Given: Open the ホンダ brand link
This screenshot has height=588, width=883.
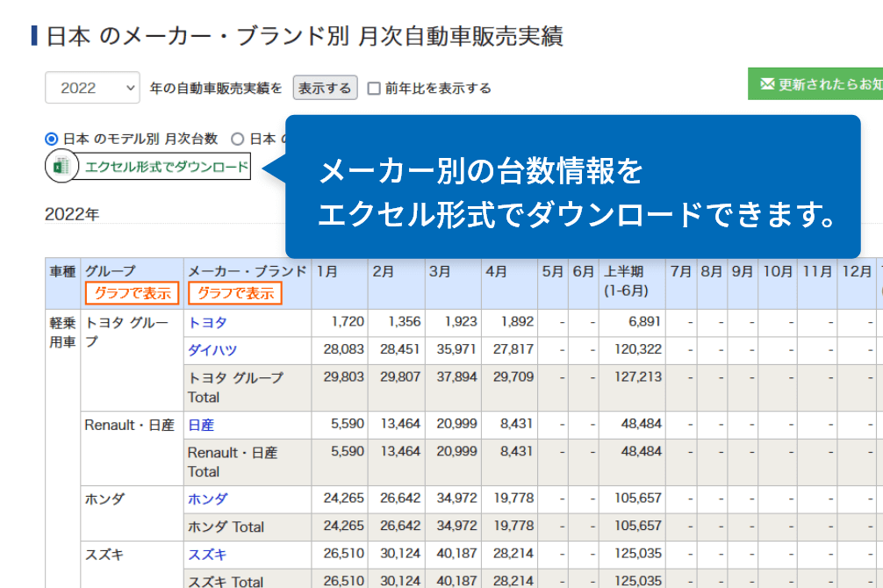Looking at the screenshot, I should pyautogui.click(x=208, y=499).
